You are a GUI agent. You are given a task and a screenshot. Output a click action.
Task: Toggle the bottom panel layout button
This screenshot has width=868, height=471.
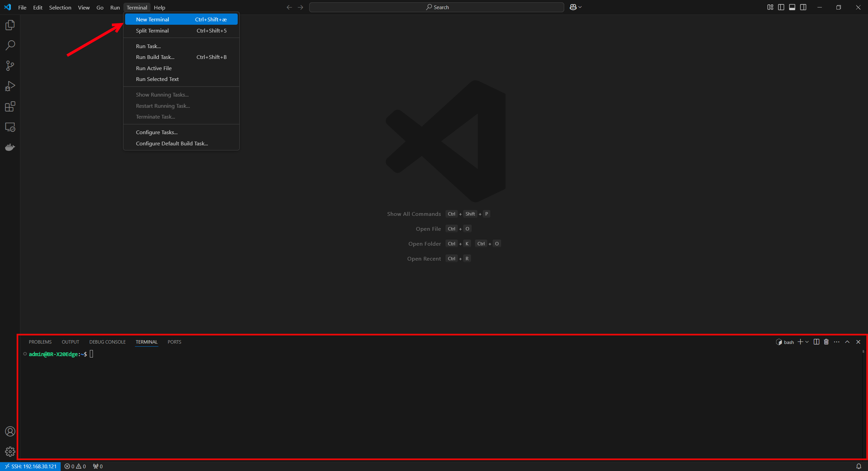(792, 7)
